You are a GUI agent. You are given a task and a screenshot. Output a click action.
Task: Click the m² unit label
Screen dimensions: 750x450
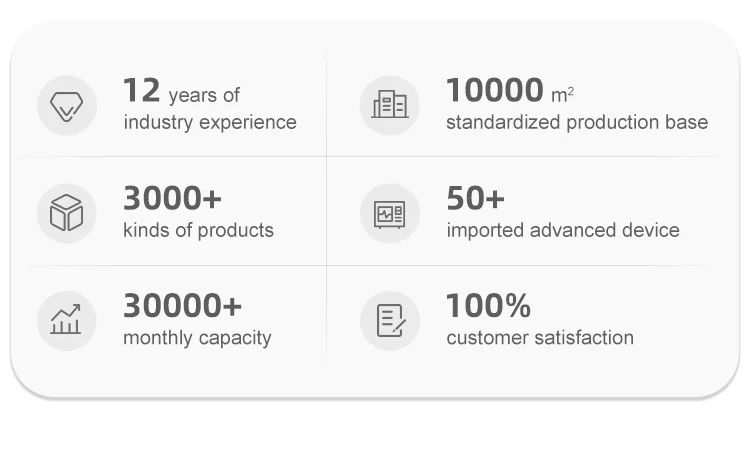[x=562, y=95]
